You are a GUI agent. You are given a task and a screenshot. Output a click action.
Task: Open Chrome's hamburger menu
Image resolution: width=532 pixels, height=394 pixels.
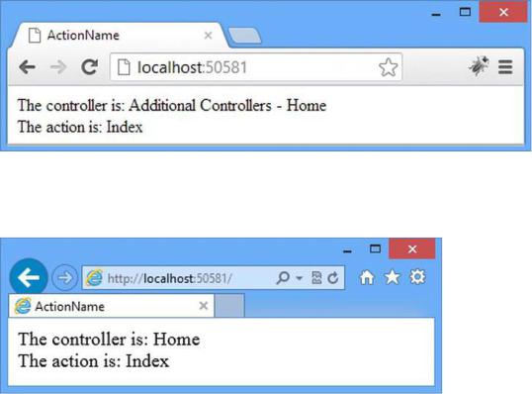point(505,67)
